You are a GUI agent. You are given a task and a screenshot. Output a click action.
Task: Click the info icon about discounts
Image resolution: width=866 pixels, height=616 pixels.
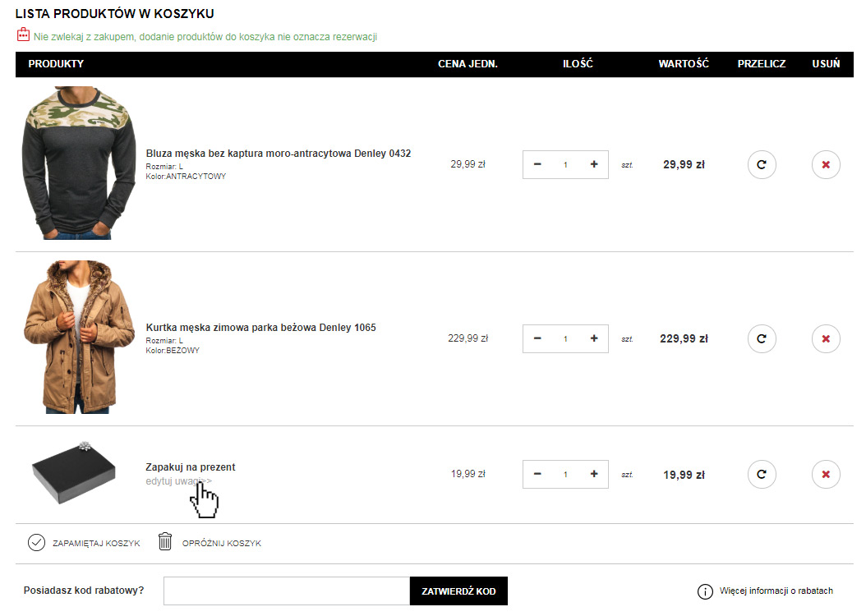click(x=705, y=591)
